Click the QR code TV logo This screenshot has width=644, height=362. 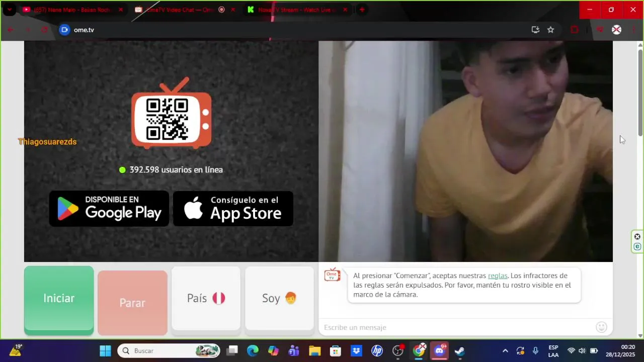[171, 114]
